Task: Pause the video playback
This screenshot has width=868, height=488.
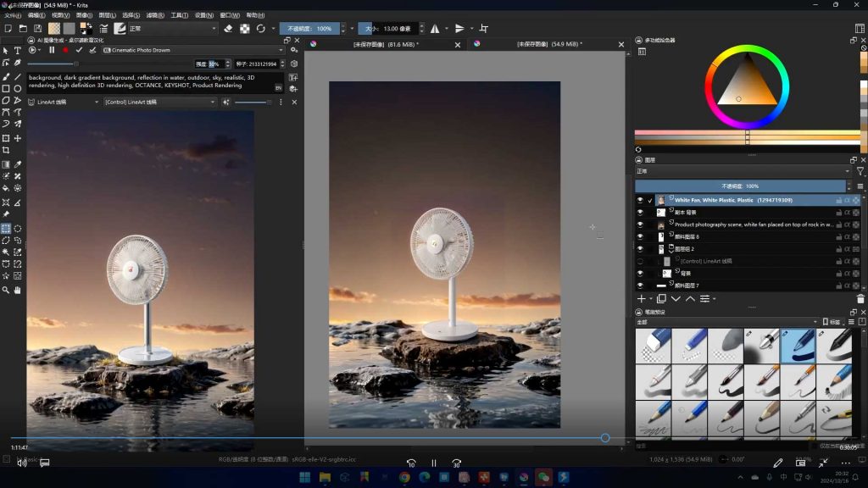Action: [433, 463]
